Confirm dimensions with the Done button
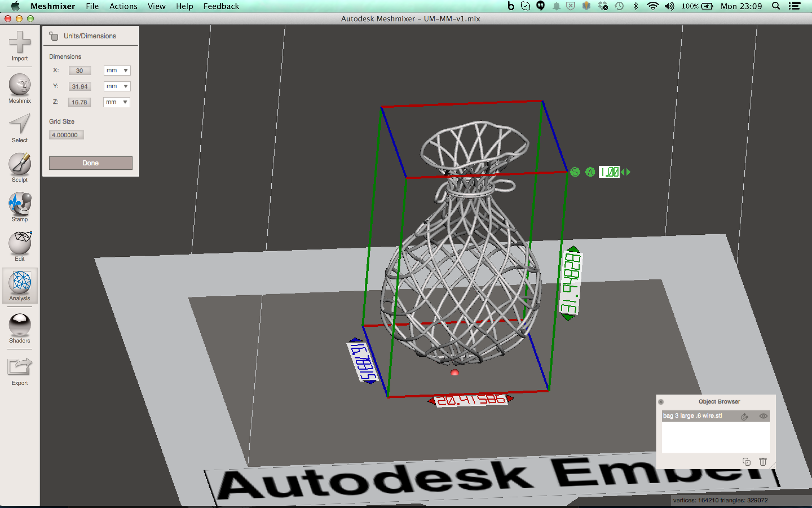 pos(90,163)
